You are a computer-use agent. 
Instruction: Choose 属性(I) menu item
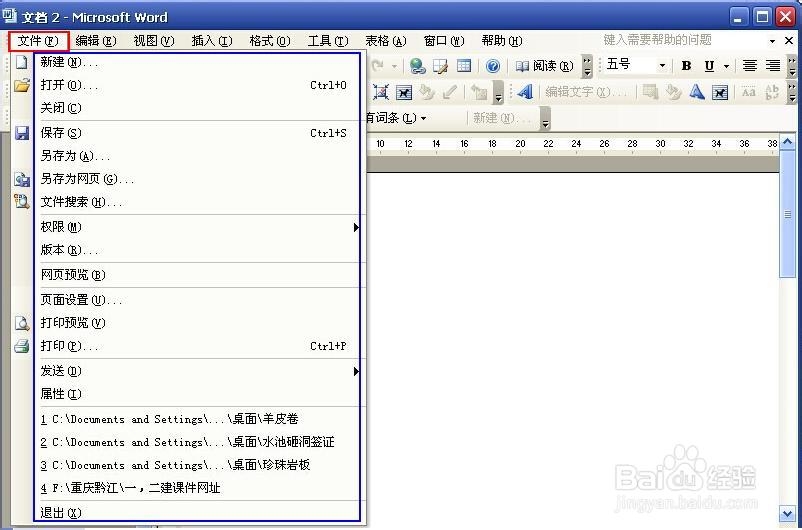(197, 394)
